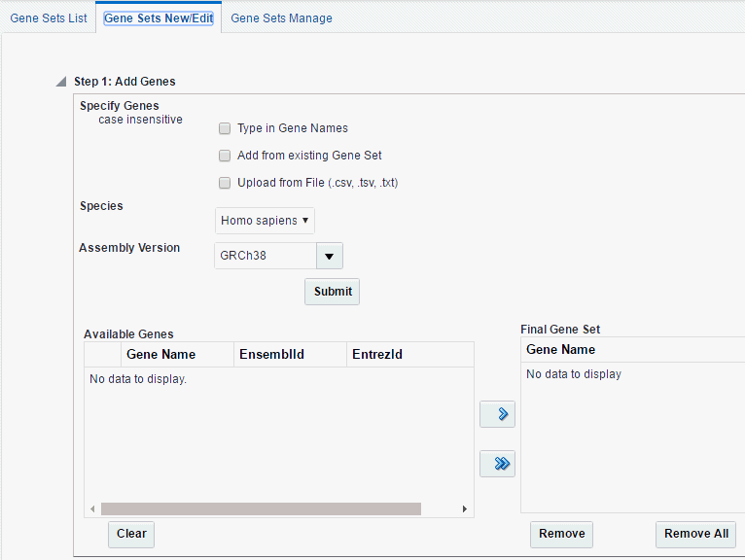
Task: Open the Assembly Version dropdown arrow
Action: pos(330,256)
